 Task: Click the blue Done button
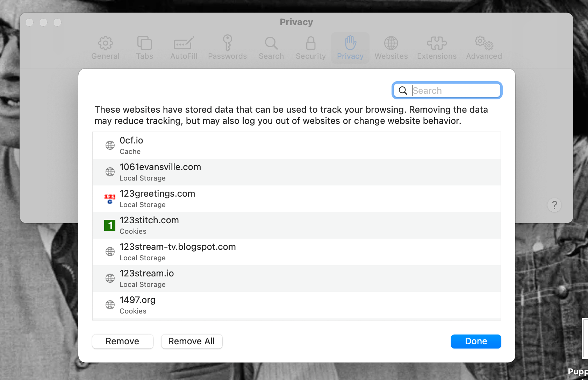click(476, 341)
